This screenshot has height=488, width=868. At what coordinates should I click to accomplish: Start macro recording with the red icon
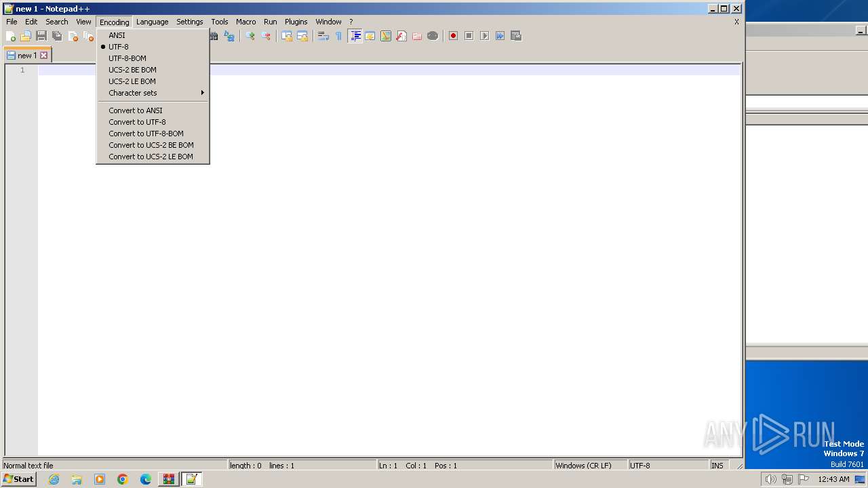454,36
